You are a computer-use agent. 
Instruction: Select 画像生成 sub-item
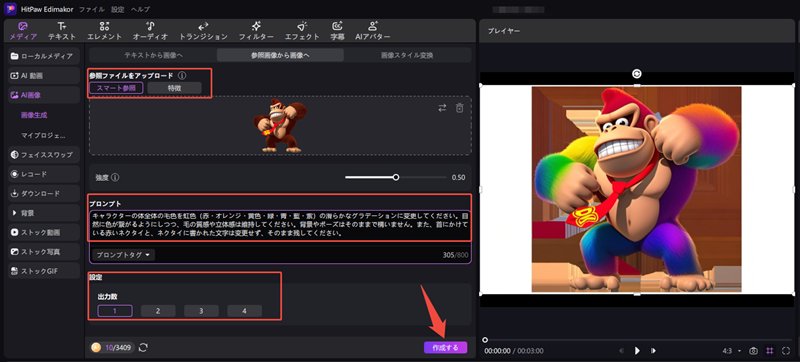point(34,115)
